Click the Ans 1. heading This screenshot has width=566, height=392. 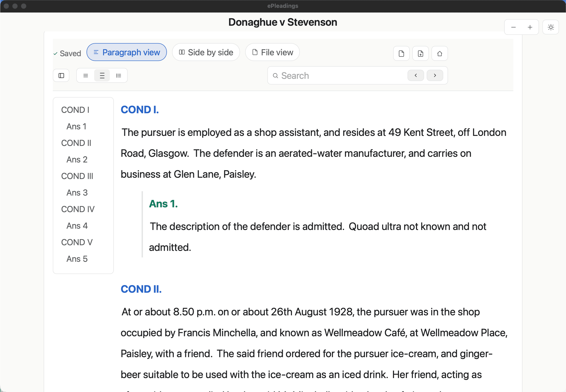coord(163,204)
